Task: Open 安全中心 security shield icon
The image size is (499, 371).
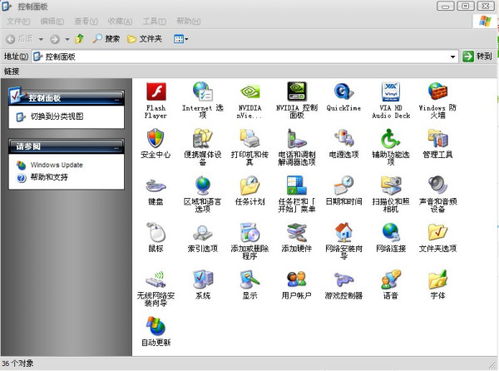Action: (156, 139)
